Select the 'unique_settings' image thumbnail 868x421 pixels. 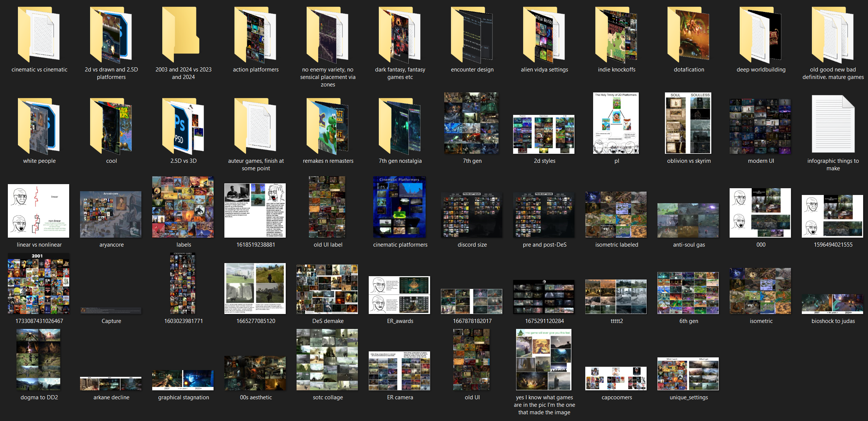tap(688, 374)
